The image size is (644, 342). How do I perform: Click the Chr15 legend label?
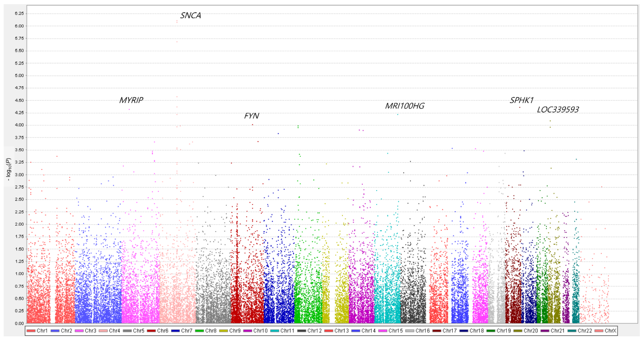[396, 331]
